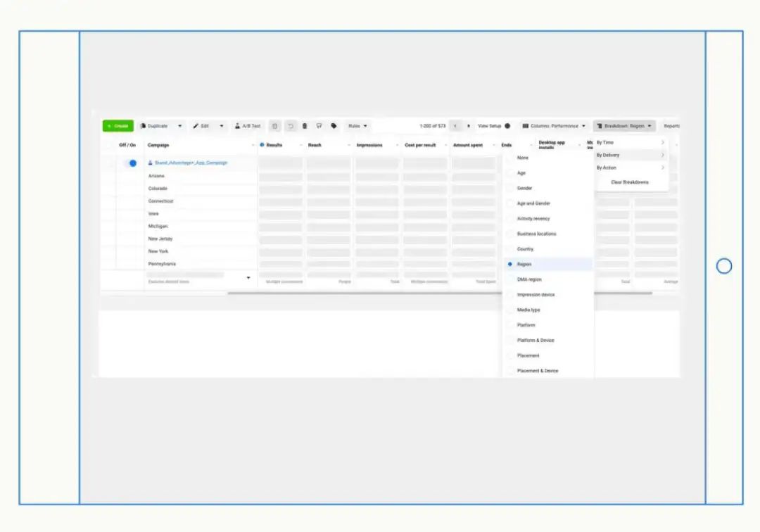Click the Reach column header

[315, 146]
